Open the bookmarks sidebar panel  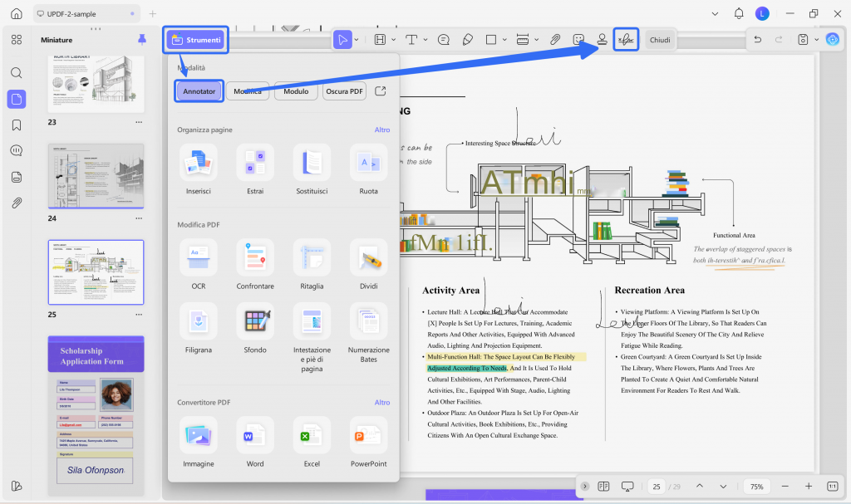tap(17, 125)
